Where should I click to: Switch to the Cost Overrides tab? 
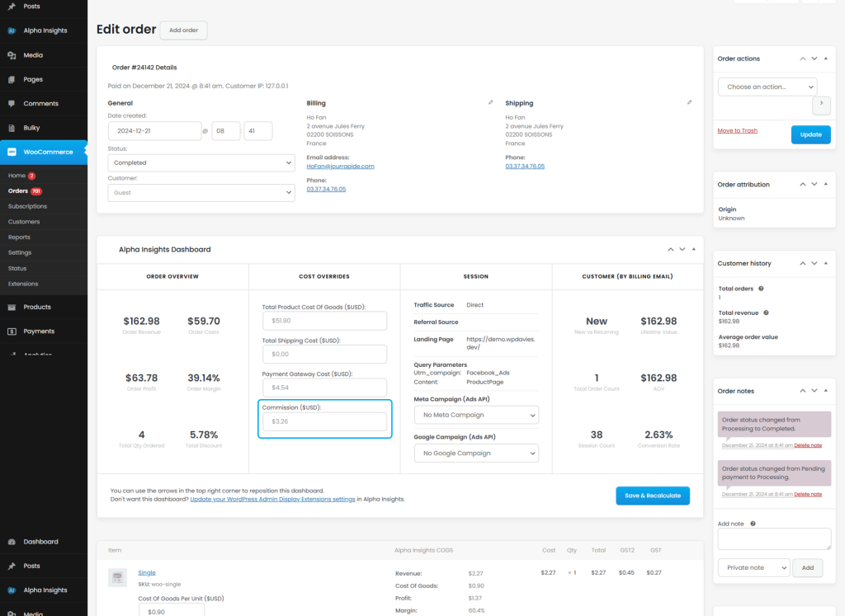pyautogui.click(x=324, y=276)
